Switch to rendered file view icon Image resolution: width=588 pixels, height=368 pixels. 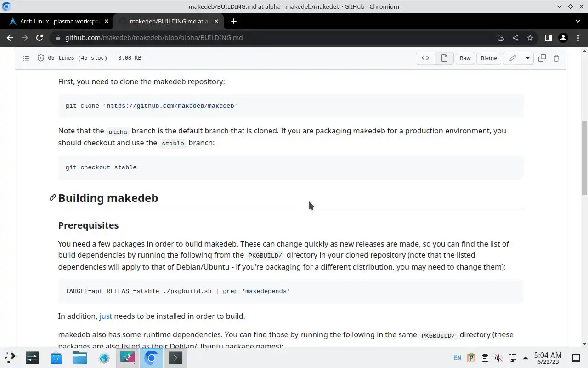pyautogui.click(x=444, y=58)
